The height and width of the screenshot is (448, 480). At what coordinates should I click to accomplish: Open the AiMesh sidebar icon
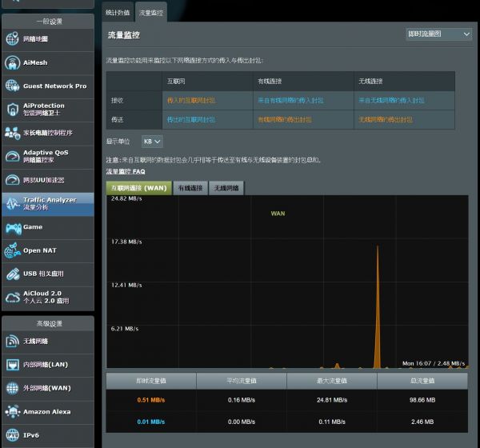pyautogui.click(x=12, y=62)
